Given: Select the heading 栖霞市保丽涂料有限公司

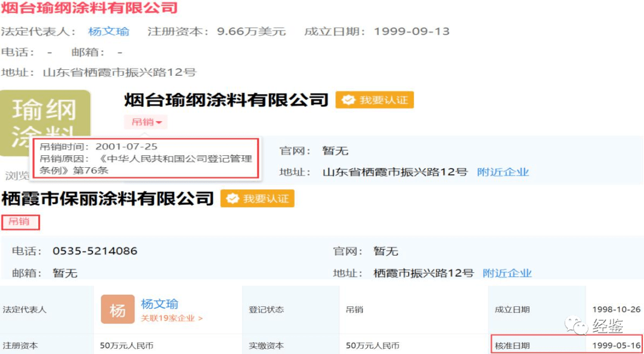Looking at the screenshot, I should point(107,199).
